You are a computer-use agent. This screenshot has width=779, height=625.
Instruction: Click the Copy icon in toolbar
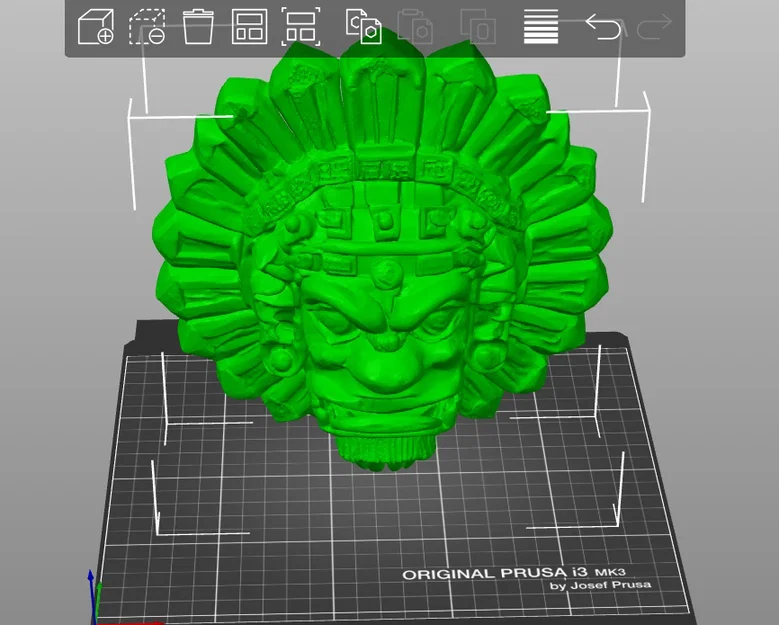pyautogui.click(x=364, y=27)
